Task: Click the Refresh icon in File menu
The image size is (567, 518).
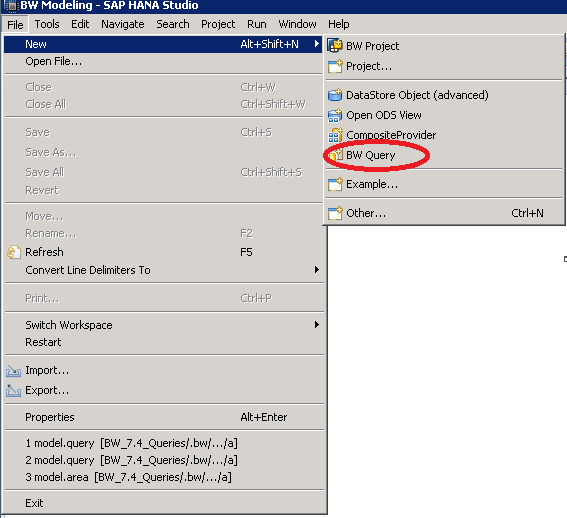Action: [14, 252]
